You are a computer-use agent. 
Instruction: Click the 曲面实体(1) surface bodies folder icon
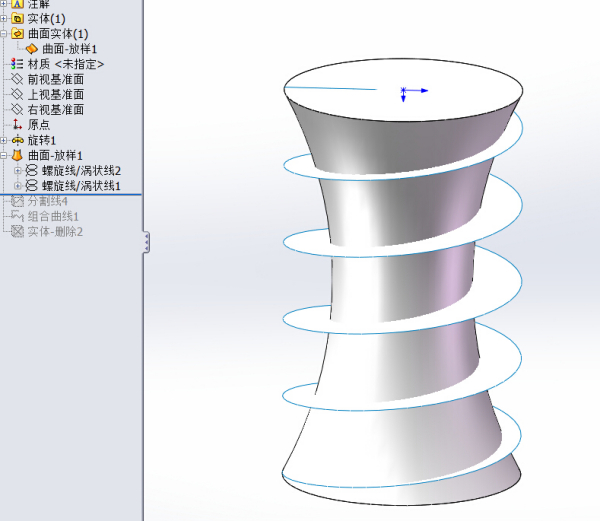(17, 34)
